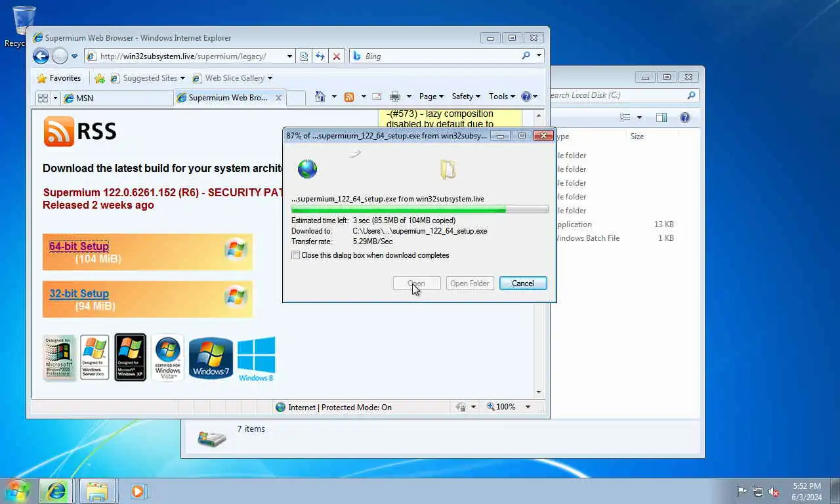Open the Quick Tabs grid icon
The image size is (840, 504).
click(x=43, y=98)
